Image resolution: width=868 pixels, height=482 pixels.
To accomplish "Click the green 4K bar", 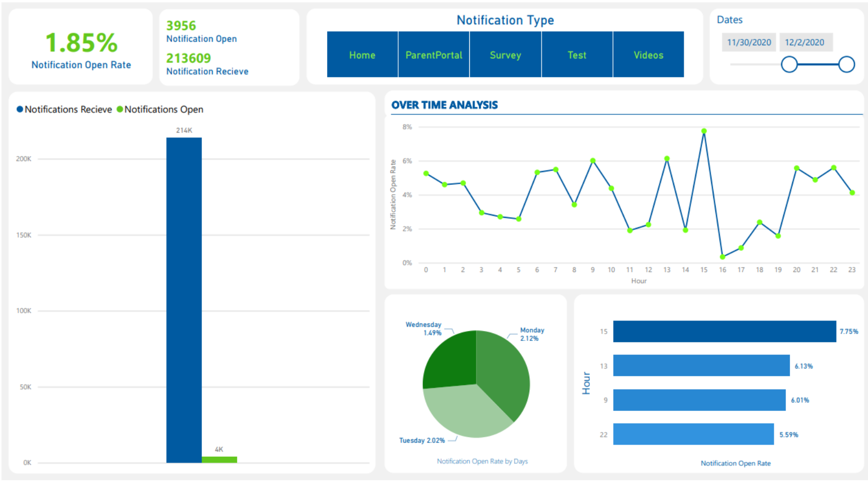I will 219,460.
